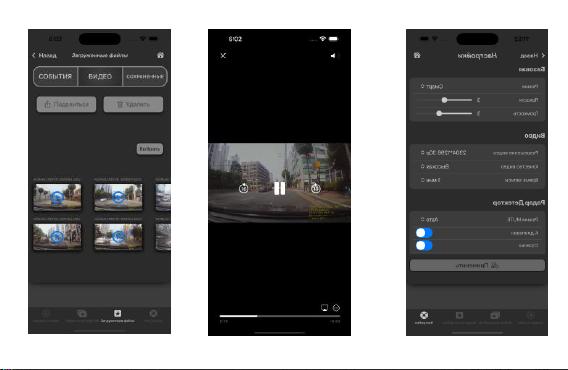Open more options circle icon in player
Screen dimensions: 568x370
[x=336, y=308]
